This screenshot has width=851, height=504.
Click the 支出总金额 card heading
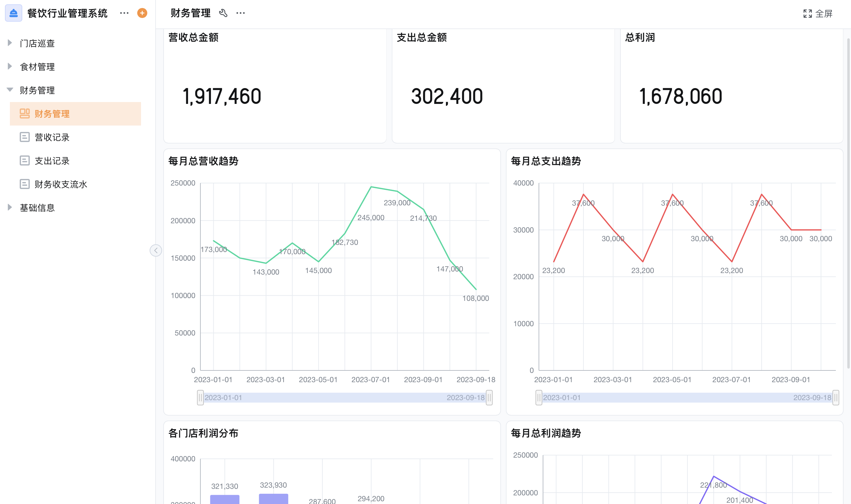(422, 37)
